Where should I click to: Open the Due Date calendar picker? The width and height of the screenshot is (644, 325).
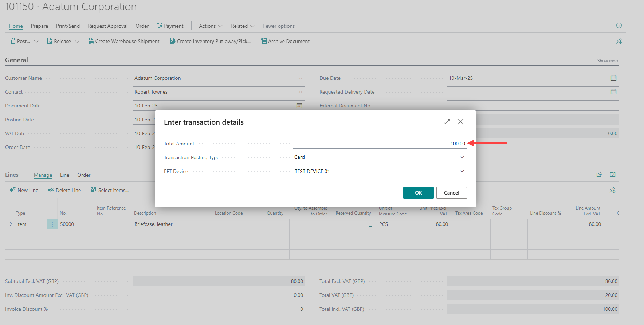pos(613,78)
